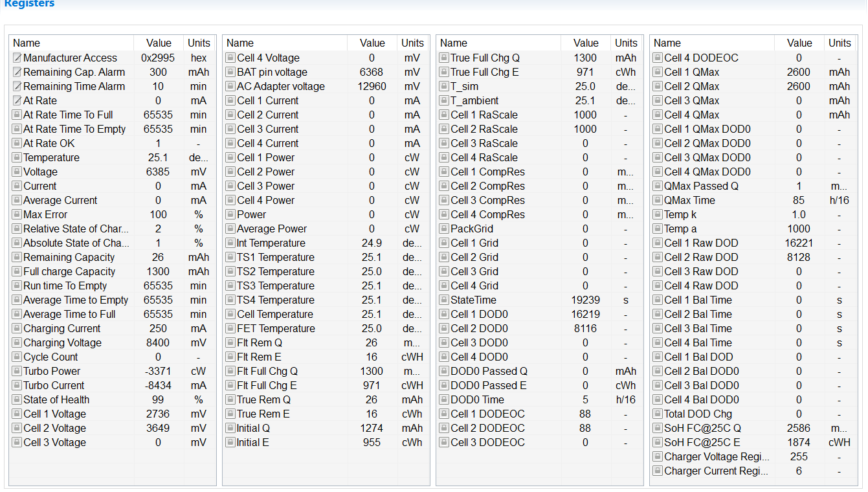Screen dimensions: 868x492
Task: Select the Manufacturer Access value 0x2995
Action: (x=158, y=58)
